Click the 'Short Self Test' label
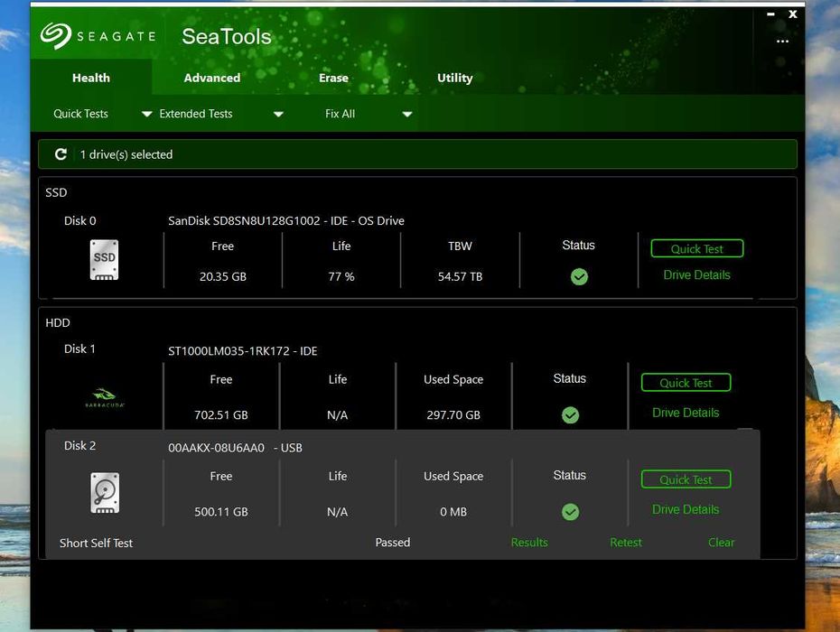This screenshot has width=840, height=632. [x=96, y=544]
